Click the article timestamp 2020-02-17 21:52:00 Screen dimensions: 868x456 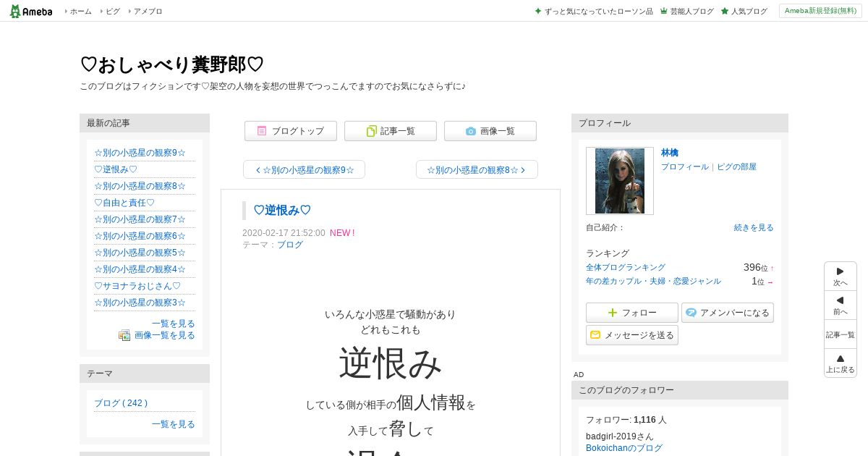[x=284, y=233]
